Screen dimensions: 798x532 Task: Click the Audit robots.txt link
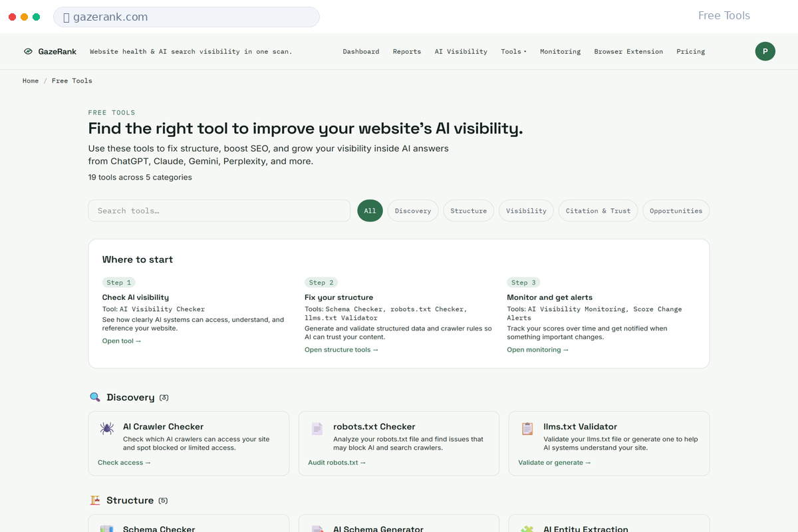pyautogui.click(x=337, y=463)
